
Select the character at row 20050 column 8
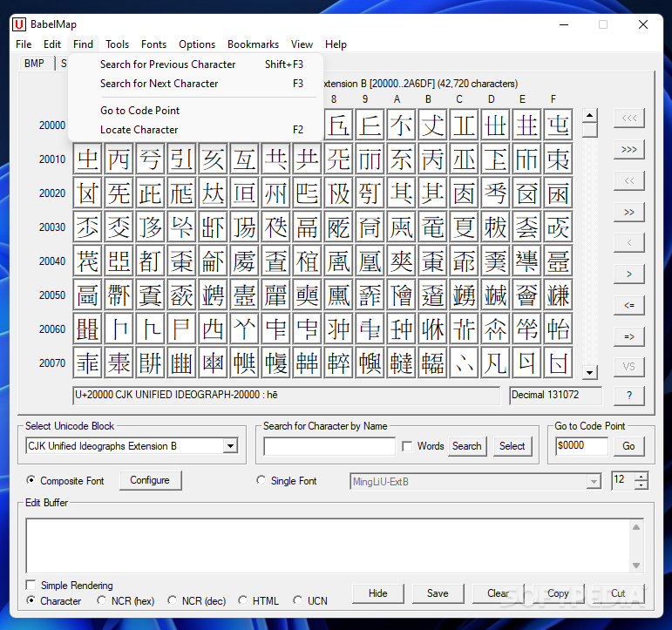[338, 295]
